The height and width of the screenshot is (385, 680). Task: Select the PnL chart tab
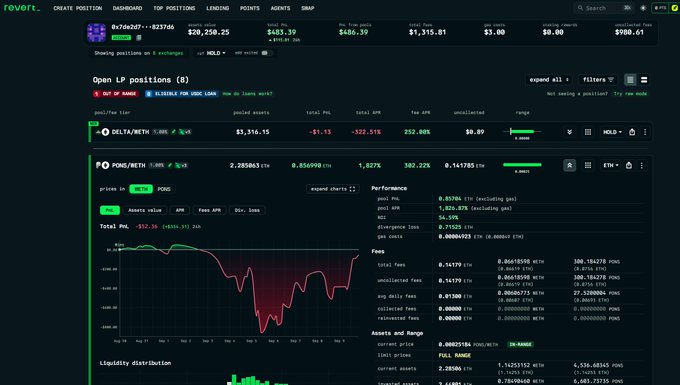(x=110, y=210)
